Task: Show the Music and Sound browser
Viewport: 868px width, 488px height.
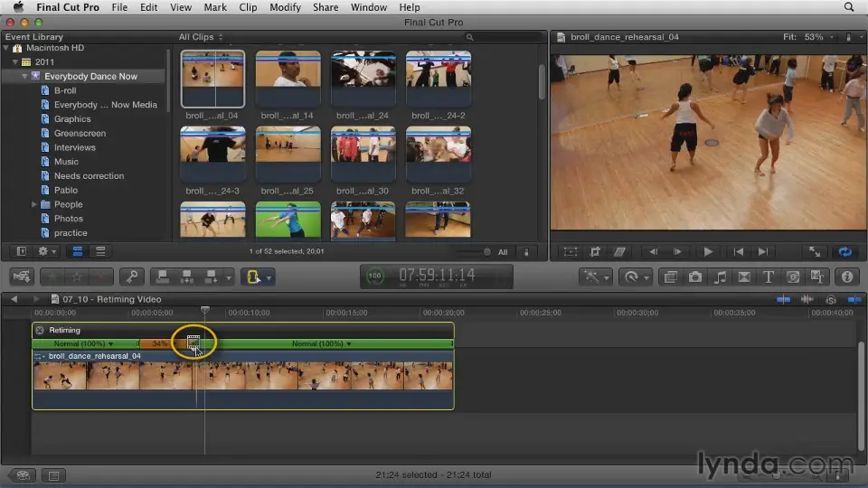Action: 720,277
